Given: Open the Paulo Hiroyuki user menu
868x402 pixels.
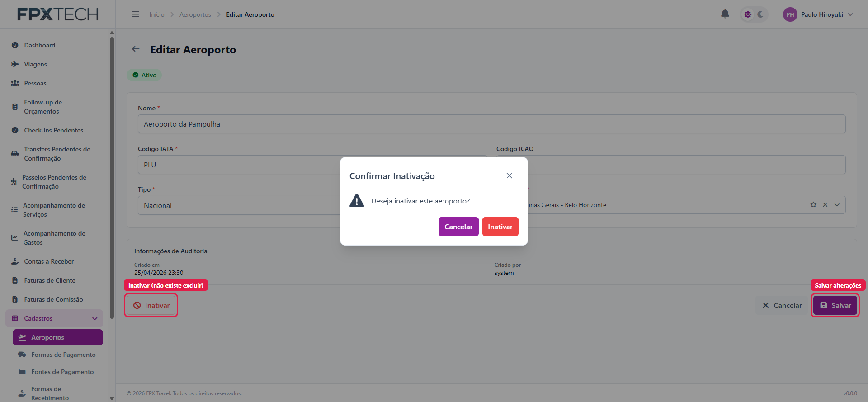Looking at the screenshot, I should pyautogui.click(x=818, y=14).
